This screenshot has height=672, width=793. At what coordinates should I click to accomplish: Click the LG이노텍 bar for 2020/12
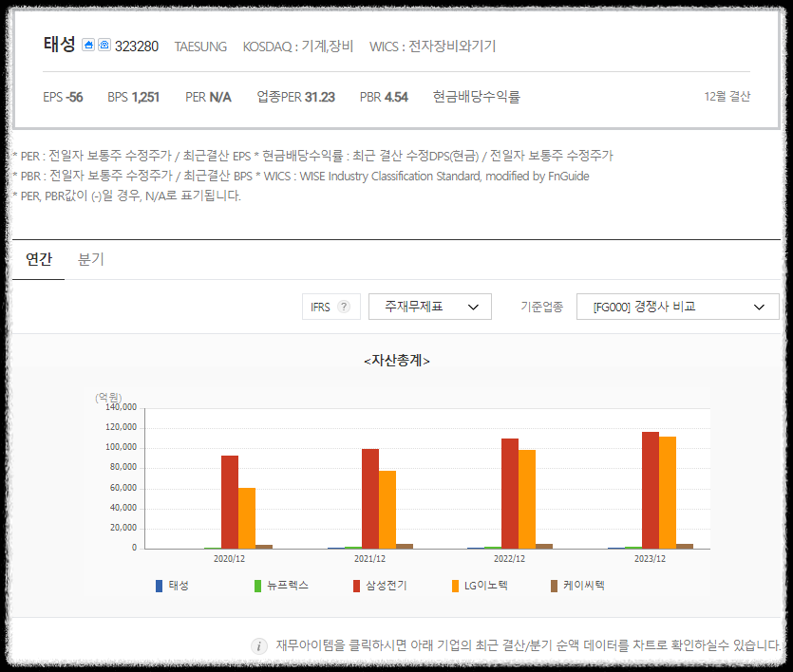click(x=247, y=518)
